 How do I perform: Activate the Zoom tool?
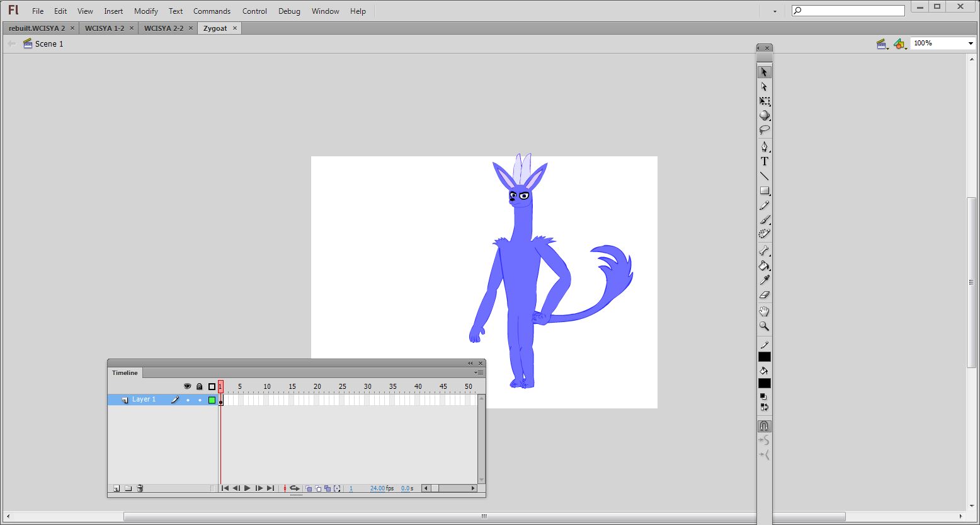pos(764,326)
